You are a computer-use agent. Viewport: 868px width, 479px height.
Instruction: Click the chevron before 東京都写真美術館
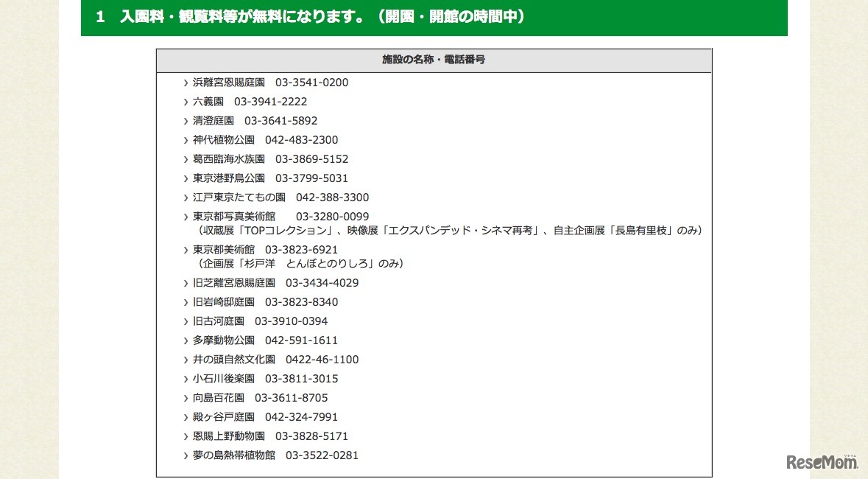point(185,216)
